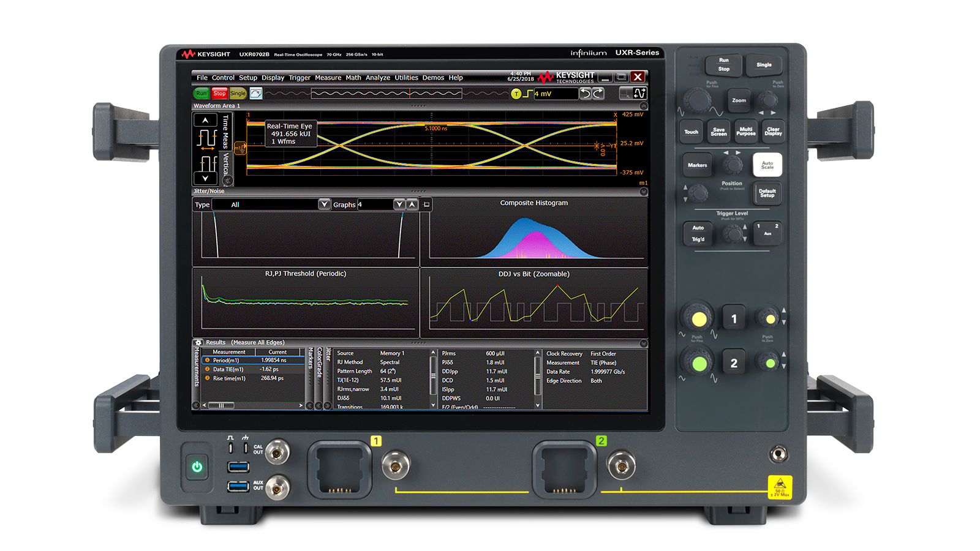Open the Results panel gear settings icon

point(198,343)
